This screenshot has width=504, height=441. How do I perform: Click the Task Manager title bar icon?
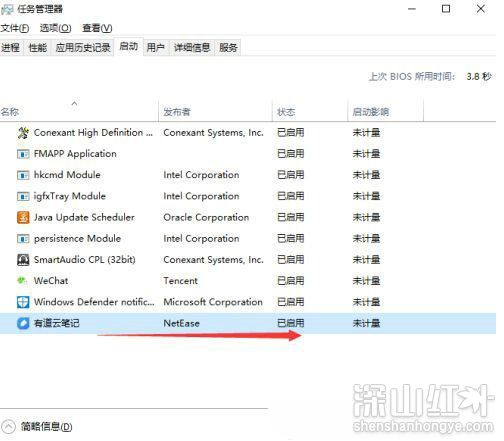(x=7, y=9)
